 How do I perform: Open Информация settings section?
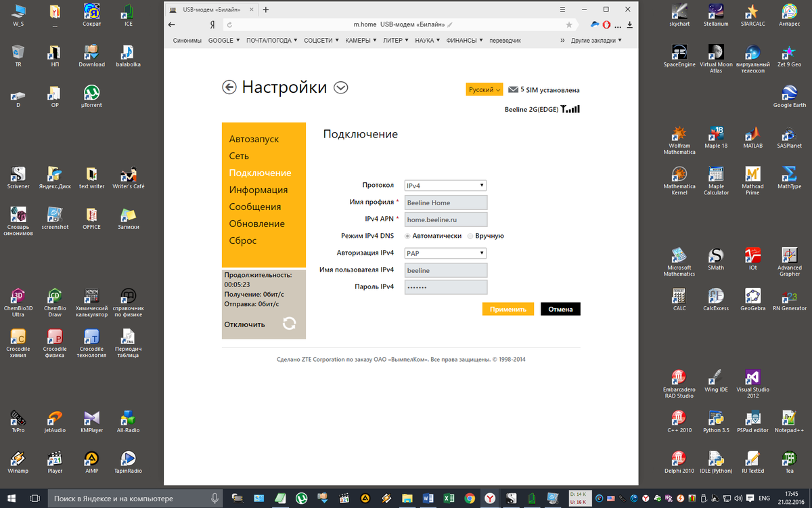(258, 190)
